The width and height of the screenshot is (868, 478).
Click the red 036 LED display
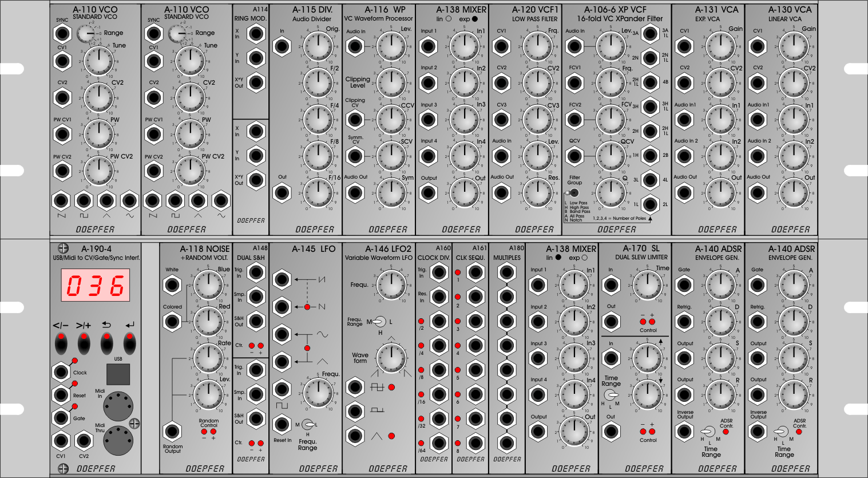pyautogui.click(x=96, y=285)
